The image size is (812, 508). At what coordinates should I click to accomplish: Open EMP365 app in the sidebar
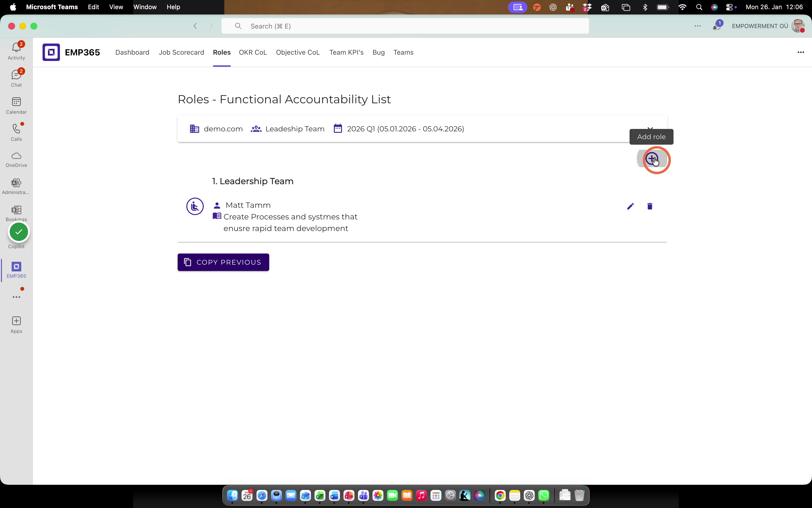[16, 270]
